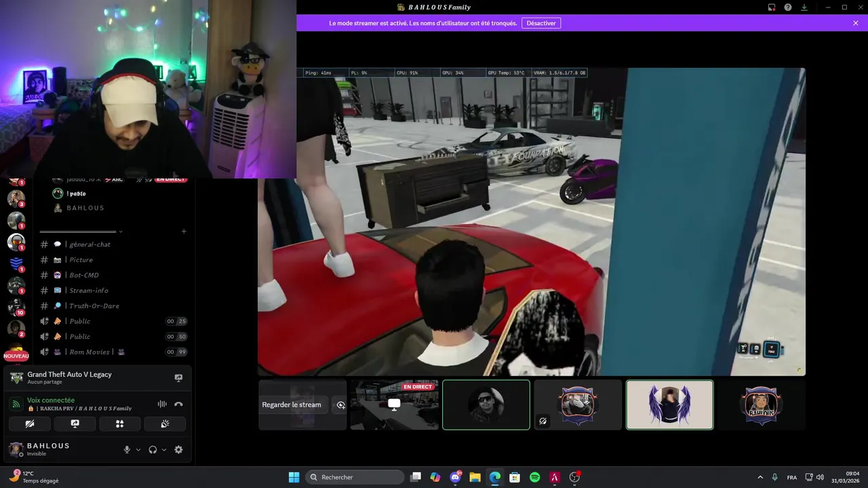Turn on camera button
Viewport: 868px width, 488px height.
[30, 424]
